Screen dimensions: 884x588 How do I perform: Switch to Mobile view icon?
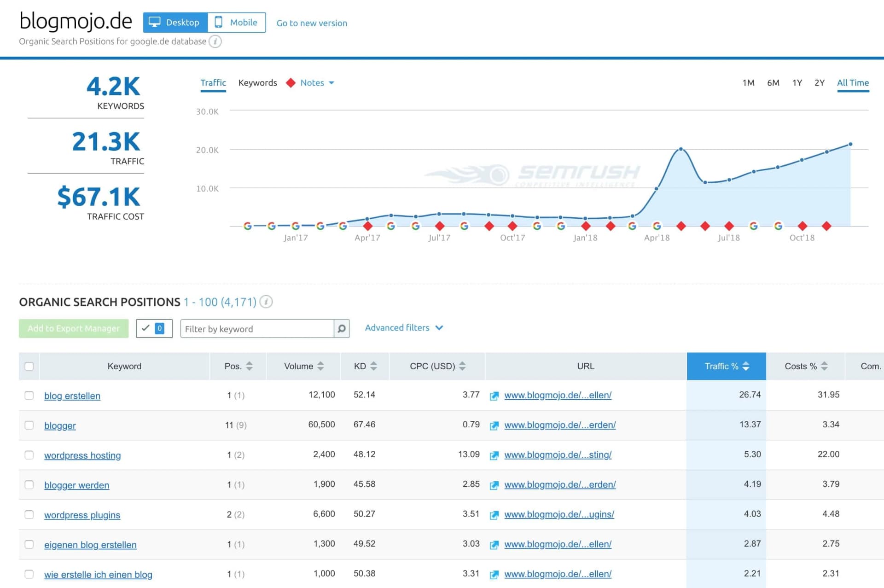[220, 22]
